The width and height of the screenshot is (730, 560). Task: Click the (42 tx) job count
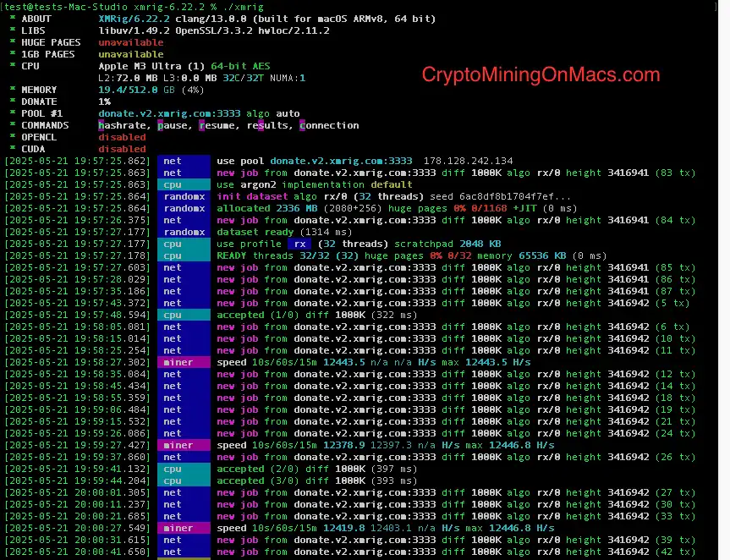click(x=676, y=552)
